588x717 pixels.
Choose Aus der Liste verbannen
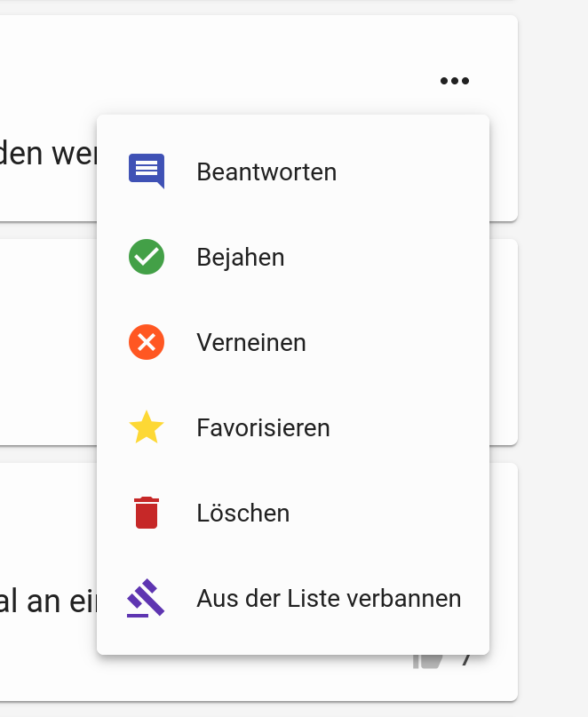(x=329, y=599)
